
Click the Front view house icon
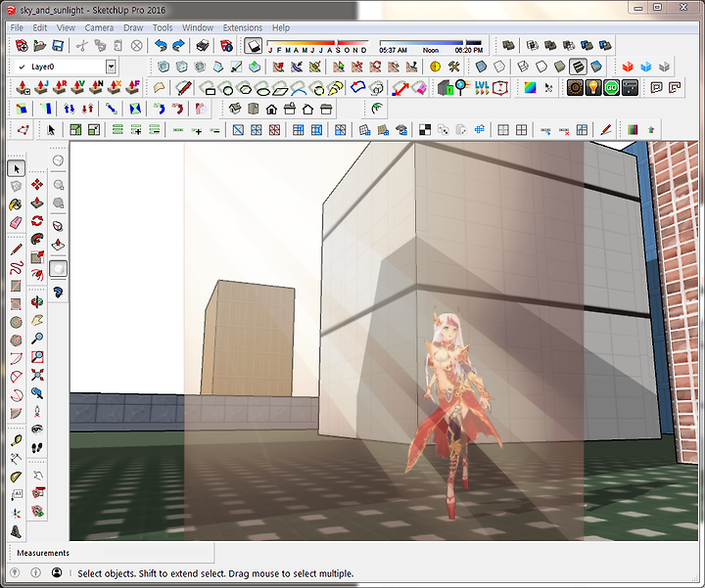click(x=271, y=110)
